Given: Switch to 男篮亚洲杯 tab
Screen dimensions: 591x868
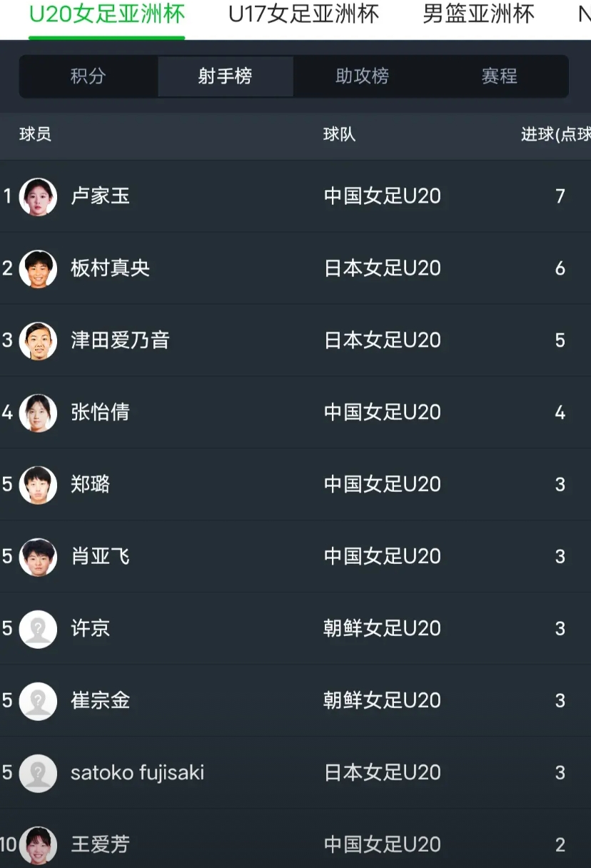Looking at the screenshot, I should pos(478,14).
